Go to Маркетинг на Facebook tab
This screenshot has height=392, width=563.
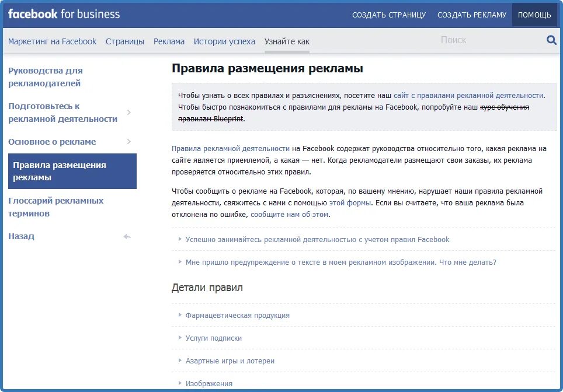tap(52, 41)
